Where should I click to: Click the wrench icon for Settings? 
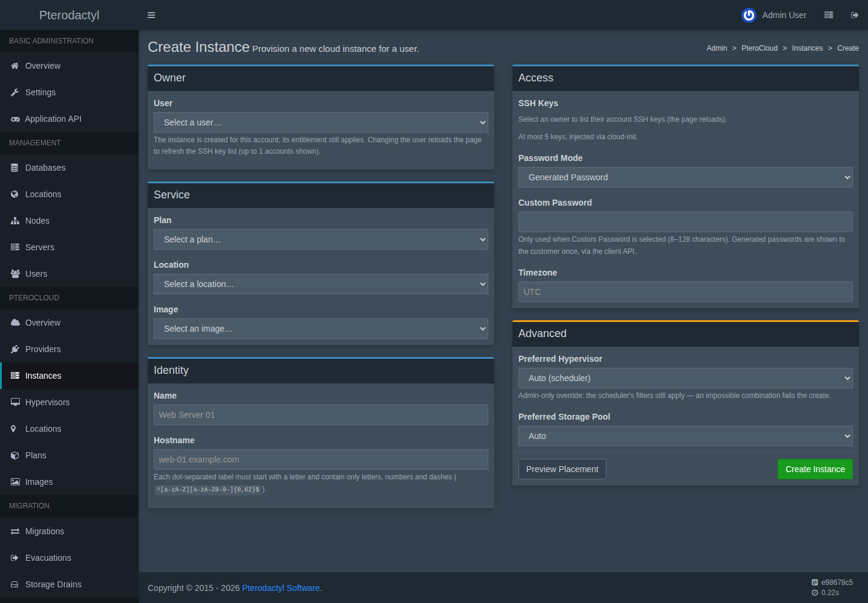pyautogui.click(x=15, y=92)
